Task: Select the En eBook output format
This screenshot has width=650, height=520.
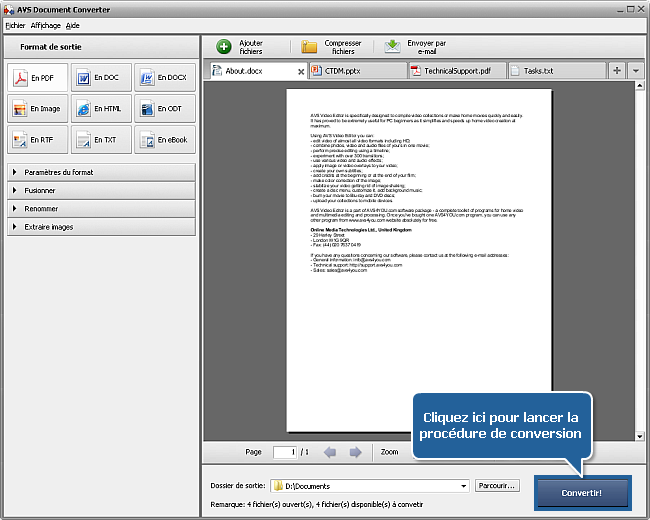Action: (165, 140)
